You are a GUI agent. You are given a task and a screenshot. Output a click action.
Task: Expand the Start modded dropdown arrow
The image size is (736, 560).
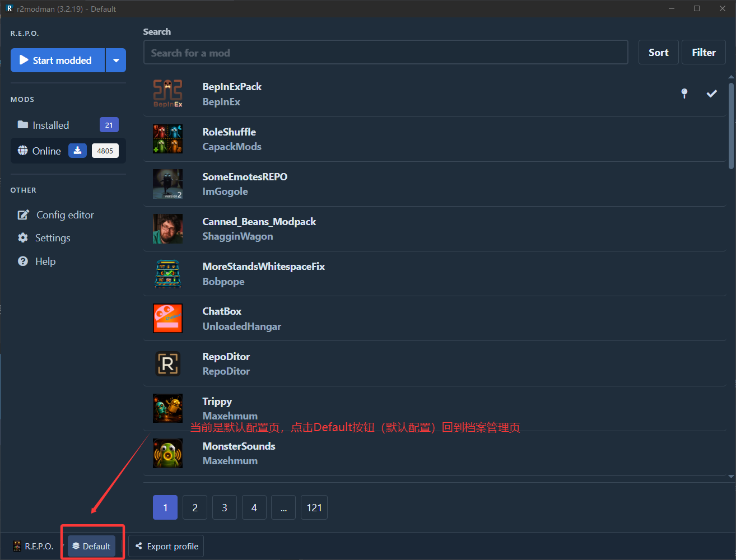click(116, 60)
